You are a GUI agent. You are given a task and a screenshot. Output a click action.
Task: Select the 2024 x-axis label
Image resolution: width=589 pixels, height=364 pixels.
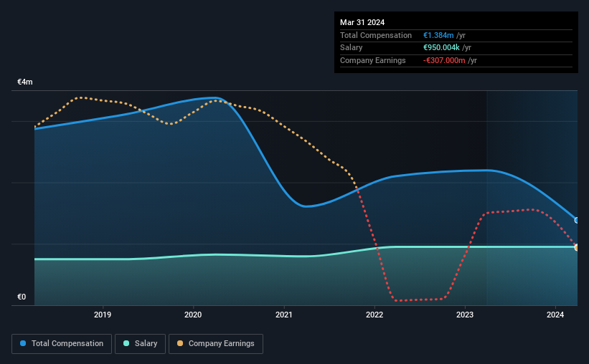[x=555, y=315]
